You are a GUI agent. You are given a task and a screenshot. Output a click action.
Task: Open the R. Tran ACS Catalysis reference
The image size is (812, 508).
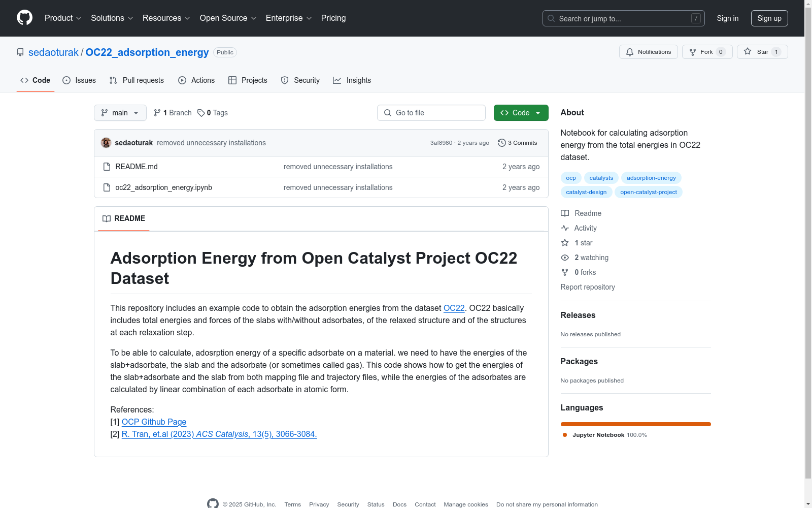coord(219,434)
